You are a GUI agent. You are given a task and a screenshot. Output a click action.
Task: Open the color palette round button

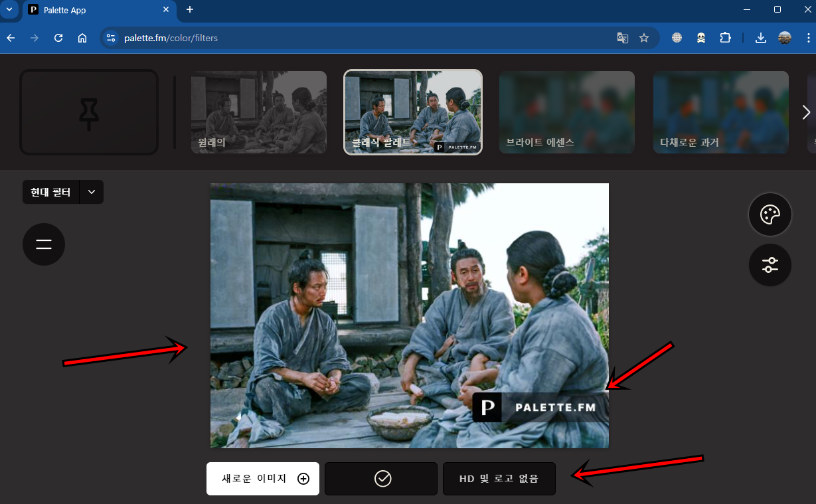point(770,214)
